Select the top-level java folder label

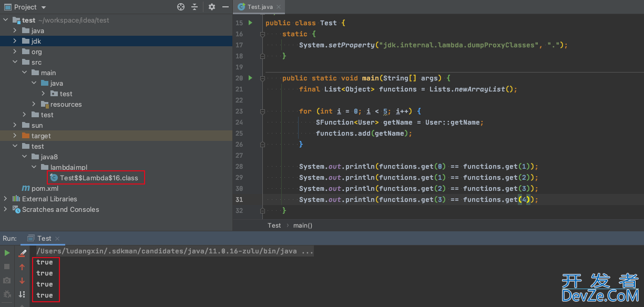coord(38,30)
